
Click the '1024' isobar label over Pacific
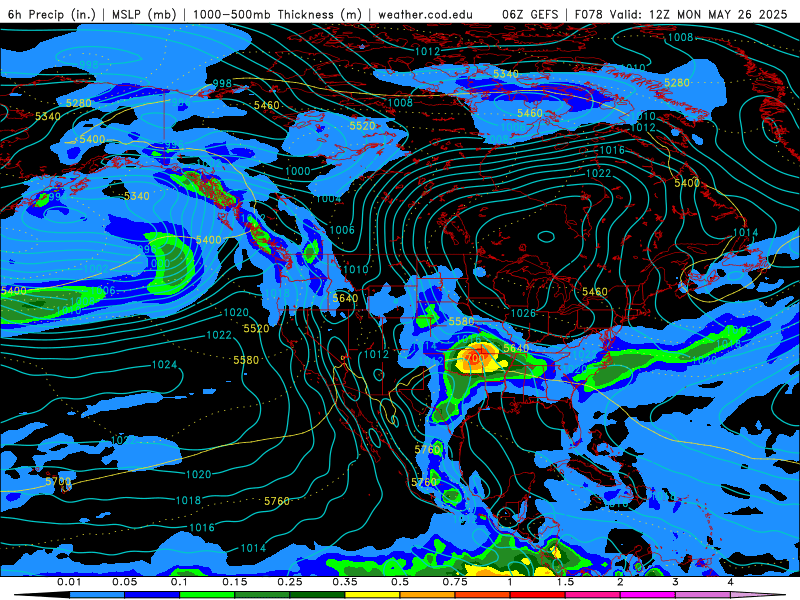click(x=164, y=364)
